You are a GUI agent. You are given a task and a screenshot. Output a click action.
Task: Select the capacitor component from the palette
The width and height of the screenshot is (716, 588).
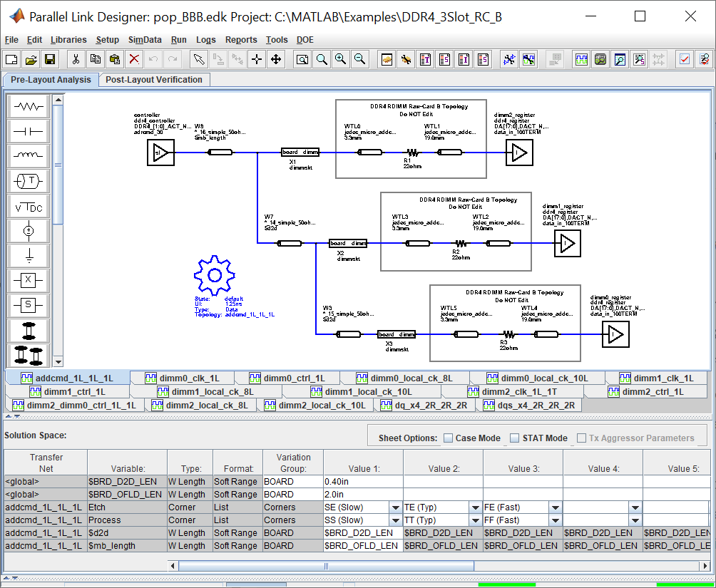(x=29, y=132)
